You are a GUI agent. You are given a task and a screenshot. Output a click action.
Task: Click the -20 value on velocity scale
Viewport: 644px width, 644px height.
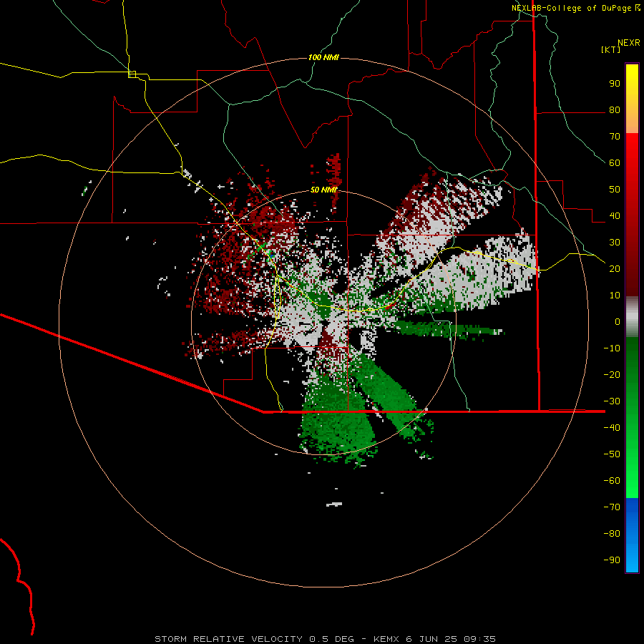(612, 375)
